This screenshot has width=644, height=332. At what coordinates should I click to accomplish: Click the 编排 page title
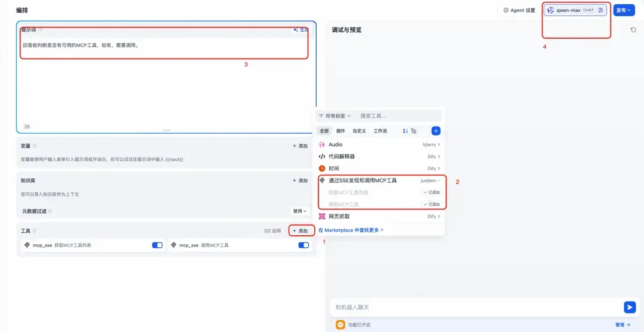tap(22, 10)
